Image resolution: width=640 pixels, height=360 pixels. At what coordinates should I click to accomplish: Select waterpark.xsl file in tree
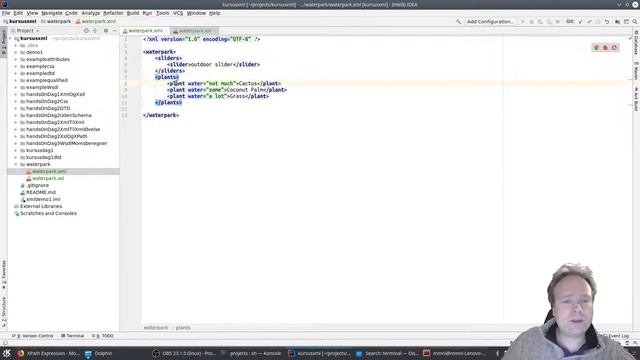coord(48,178)
